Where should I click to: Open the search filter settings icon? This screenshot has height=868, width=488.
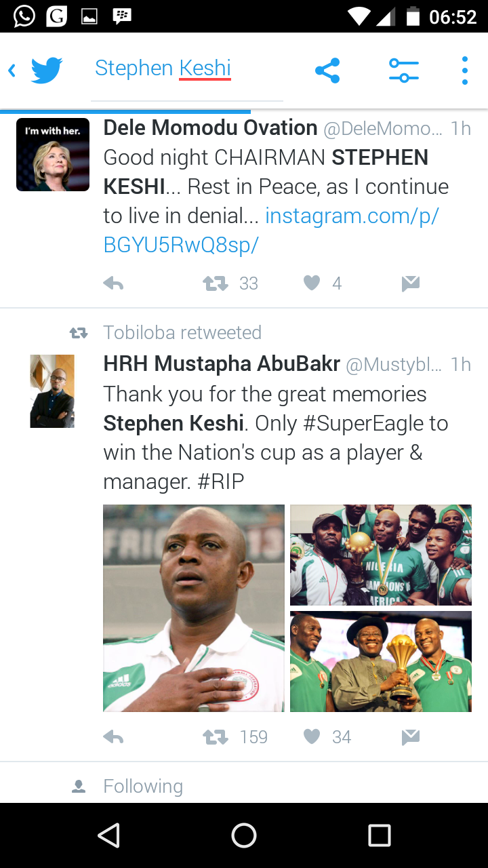coord(403,70)
